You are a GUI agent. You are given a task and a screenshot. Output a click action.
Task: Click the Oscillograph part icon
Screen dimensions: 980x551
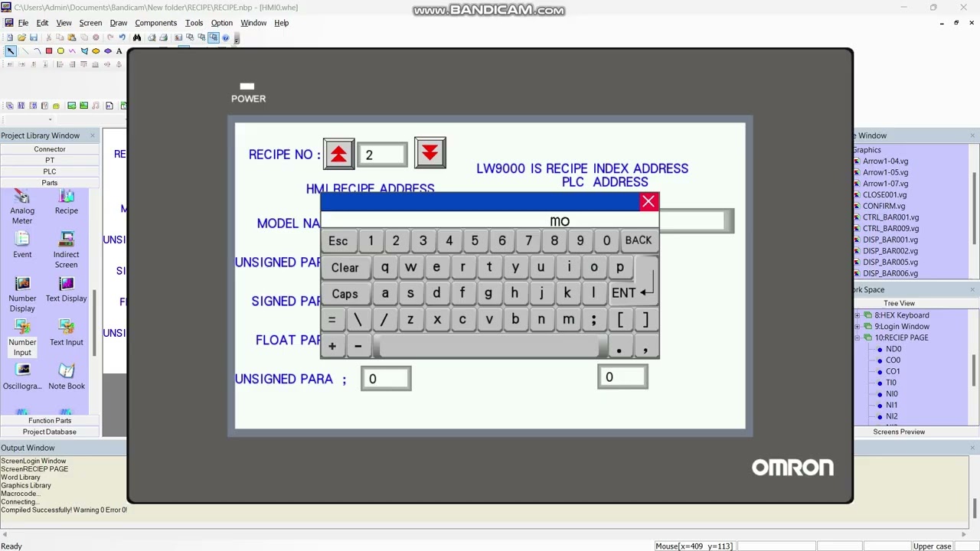tap(22, 371)
